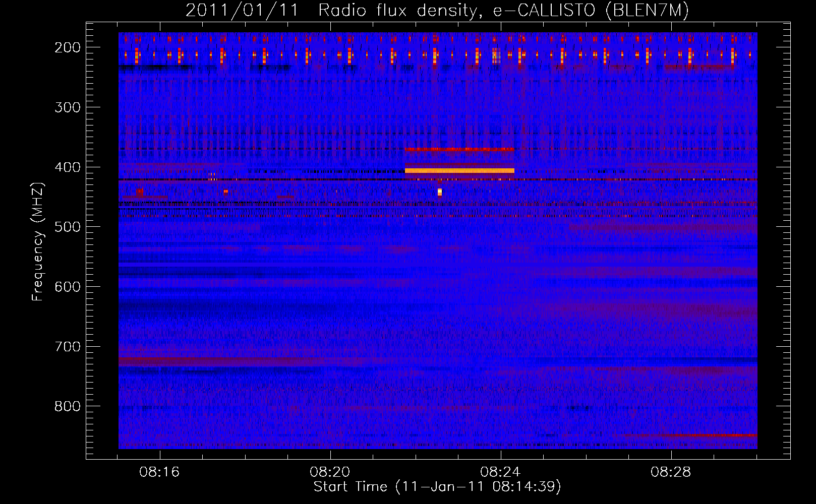Image resolution: width=816 pixels, height=504 pixels.
Task: Click the 08:20 time tick label
Action: pos(330,472)
